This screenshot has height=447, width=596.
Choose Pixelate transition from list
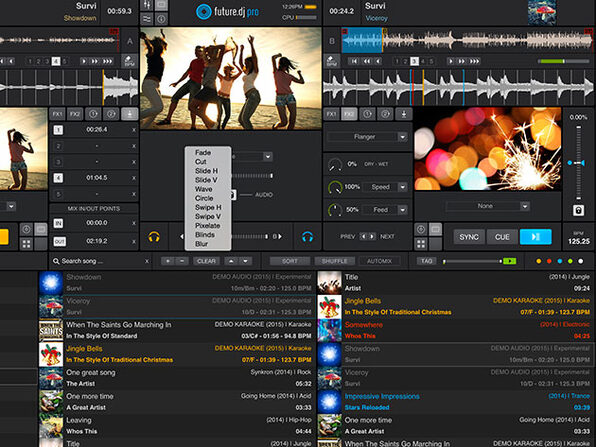coord(208,225)
